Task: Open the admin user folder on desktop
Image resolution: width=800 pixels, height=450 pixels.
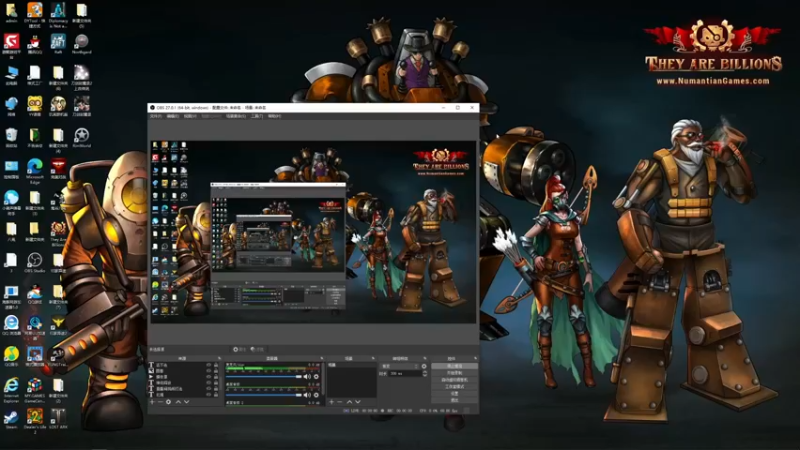Action: tap(11, 13)
